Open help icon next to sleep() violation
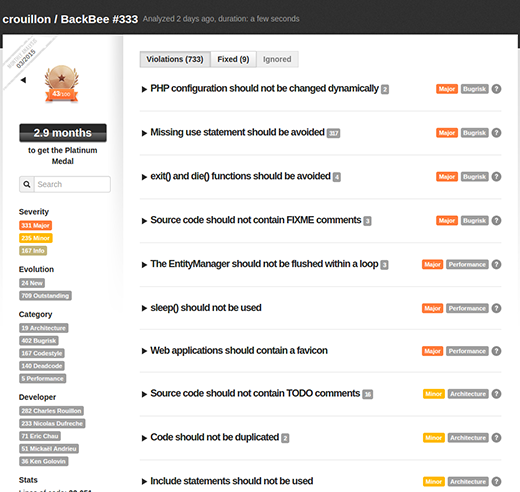This screenshot has width=520, height=492. (x=496, y=308)
